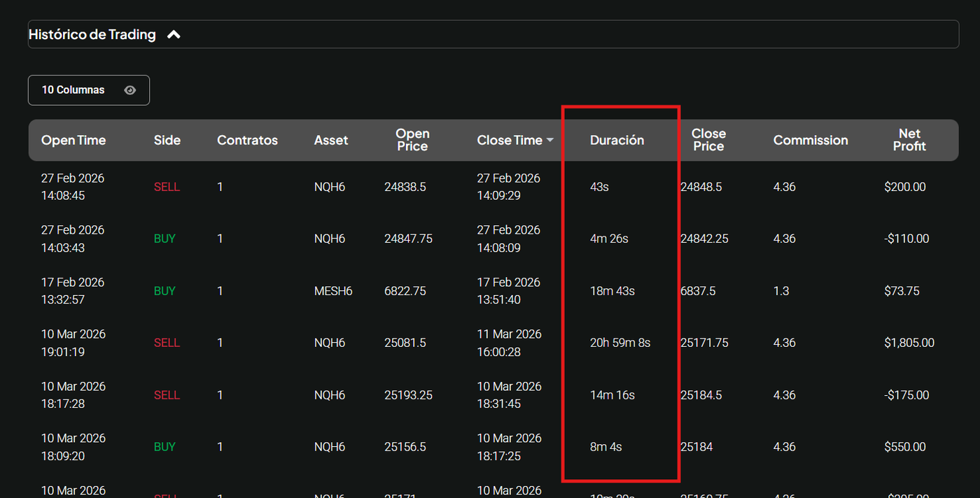Click the Histórico de Trading title
Image resolution: width=980 pixels, height=498 pixels.
pos(92,34)
